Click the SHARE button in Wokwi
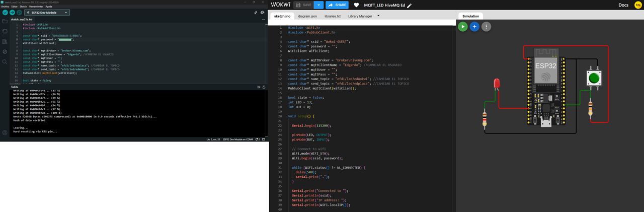 click(337, 5)
